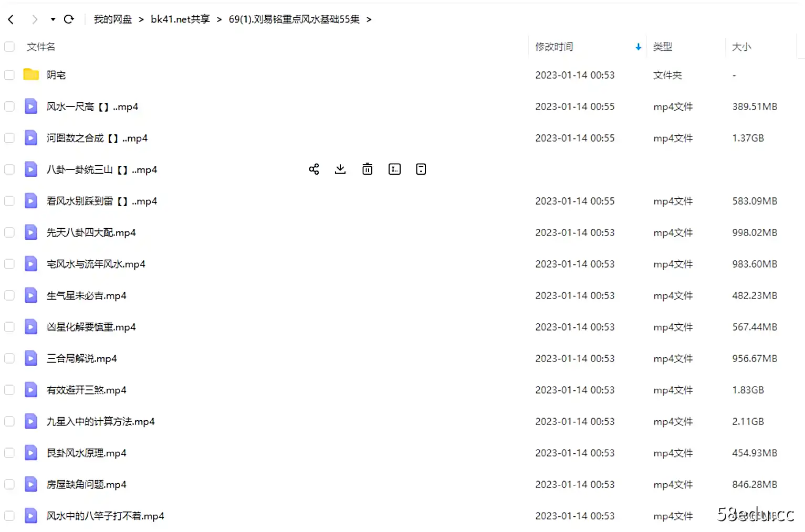Expand the breadcrumb chevron after 69(1).刘易铭重点风水基础55集
The width and height of the screenshot is (805, 532).
[370, 19]
